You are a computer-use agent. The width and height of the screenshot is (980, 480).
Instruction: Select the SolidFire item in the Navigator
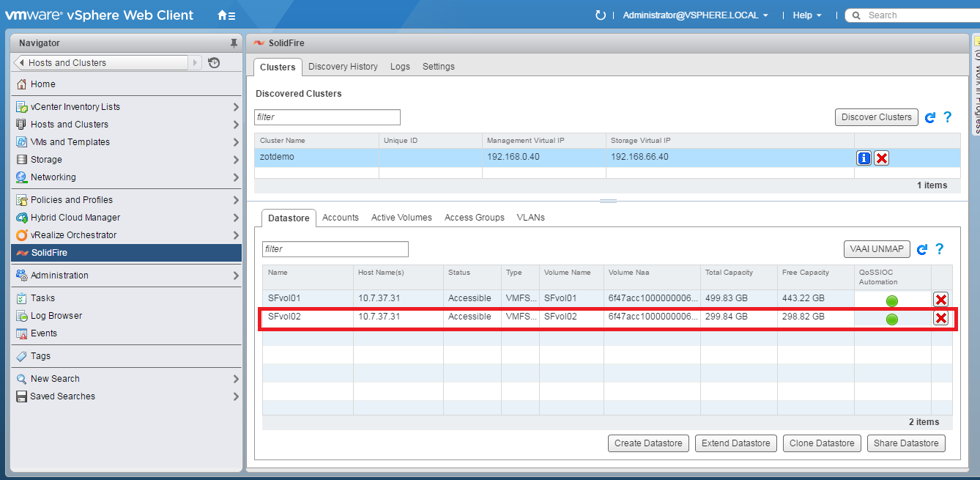(126, 253)
